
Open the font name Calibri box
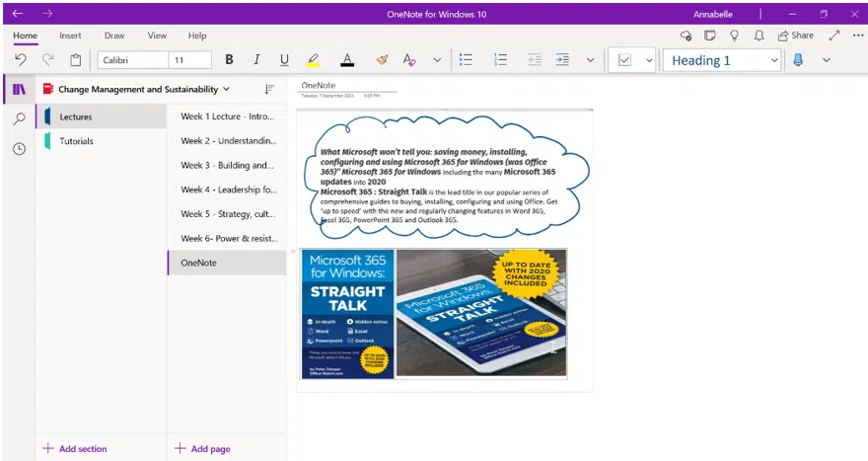click(x=133, y=60)
